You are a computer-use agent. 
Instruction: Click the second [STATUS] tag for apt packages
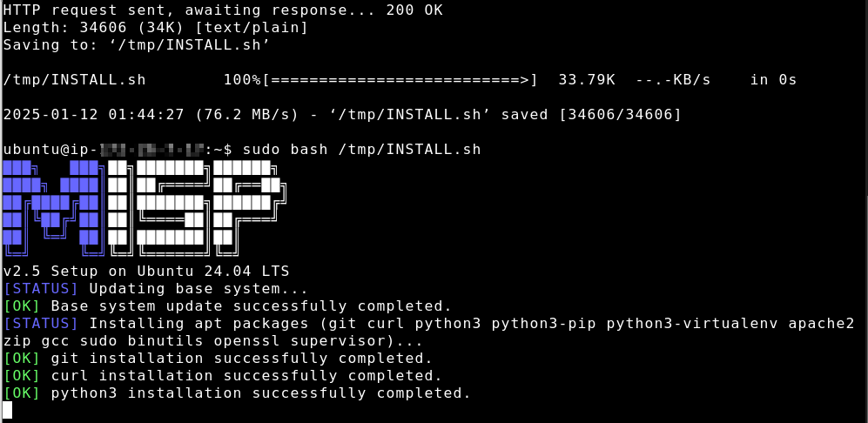[x=40, y=323]
